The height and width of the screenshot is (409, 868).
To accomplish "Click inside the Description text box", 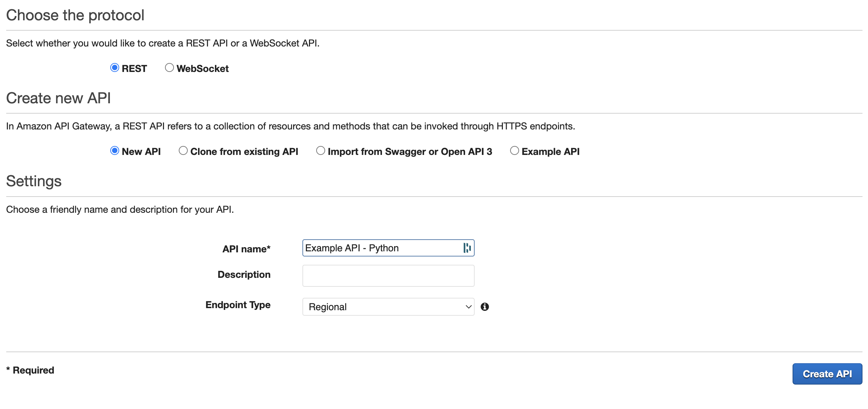I will 388,275.
